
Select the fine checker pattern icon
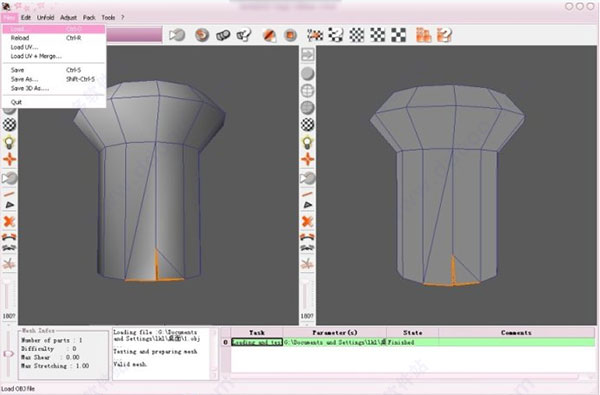click(357, 35)
